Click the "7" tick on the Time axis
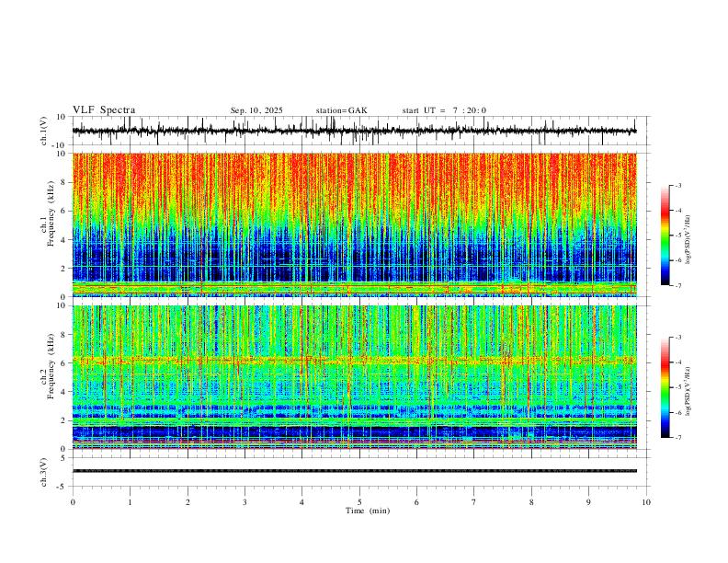The image size is (728, 563). coord(474,502)
